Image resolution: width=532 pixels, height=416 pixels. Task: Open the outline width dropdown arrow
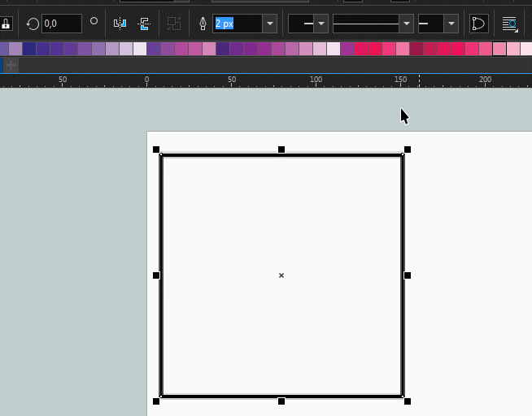pyautogui.click(x=269, y=24)
